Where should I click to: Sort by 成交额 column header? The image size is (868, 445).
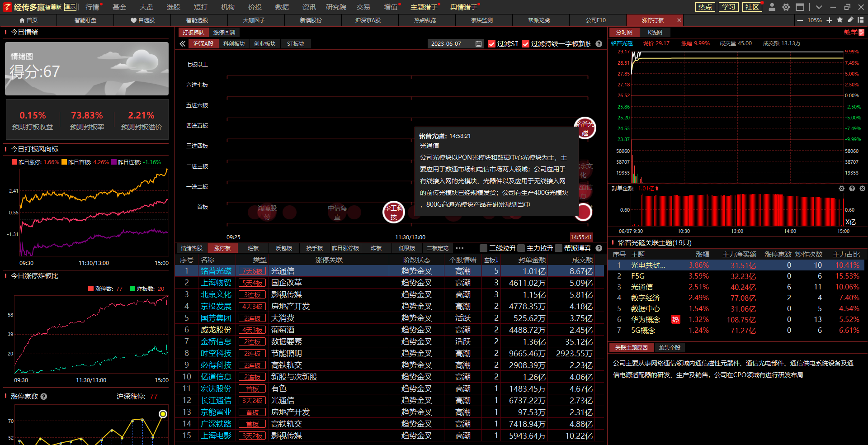tap(582, 260)
